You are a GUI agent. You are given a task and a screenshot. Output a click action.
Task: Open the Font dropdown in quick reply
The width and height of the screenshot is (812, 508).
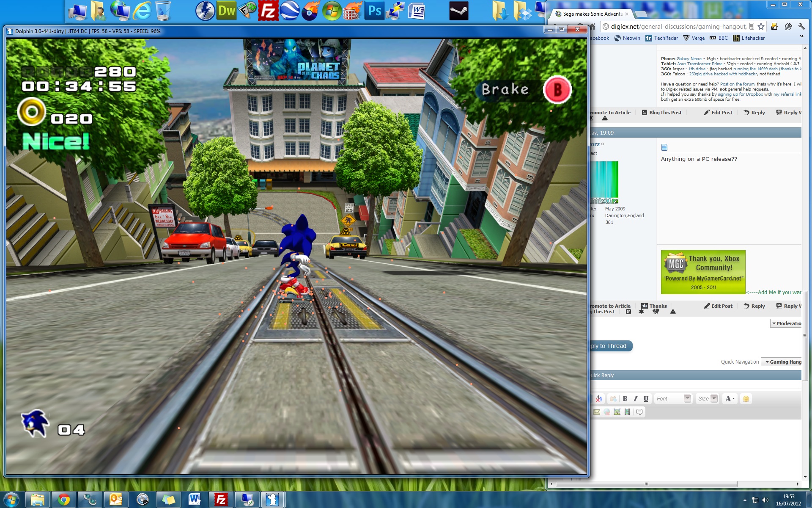[672, 399]
